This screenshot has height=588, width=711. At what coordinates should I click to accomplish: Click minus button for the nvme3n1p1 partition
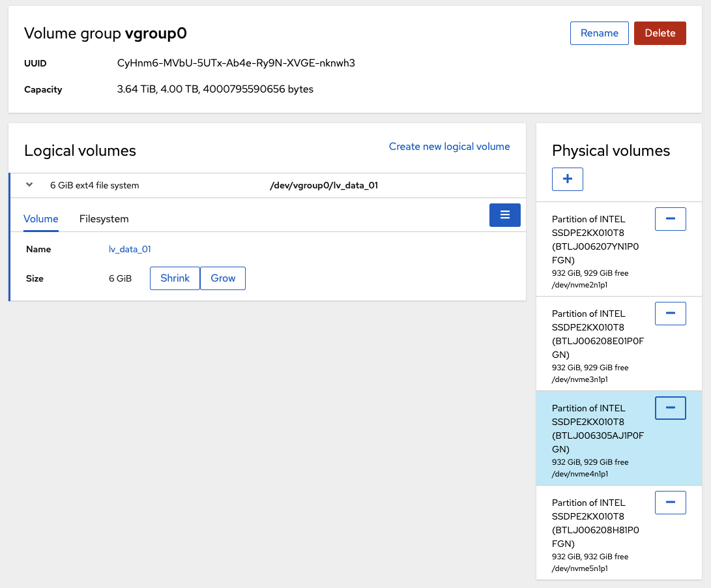[x=670, y=314]
